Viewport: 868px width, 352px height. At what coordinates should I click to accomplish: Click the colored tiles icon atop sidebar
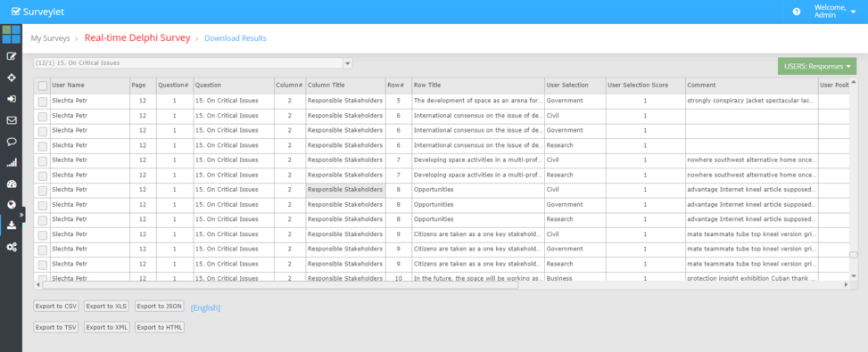point(11,34)
